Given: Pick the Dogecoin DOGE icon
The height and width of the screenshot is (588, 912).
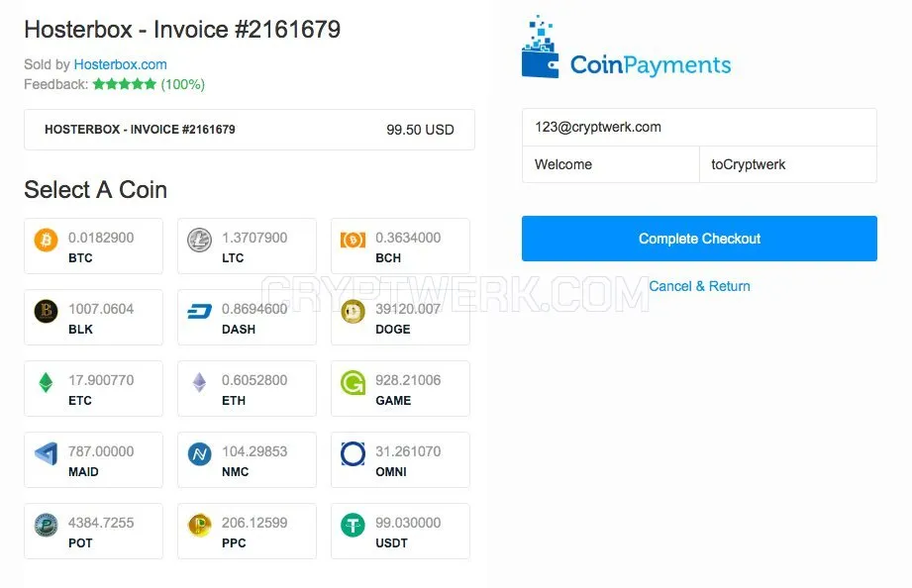Looking at the screenshot, I should 354,311.
